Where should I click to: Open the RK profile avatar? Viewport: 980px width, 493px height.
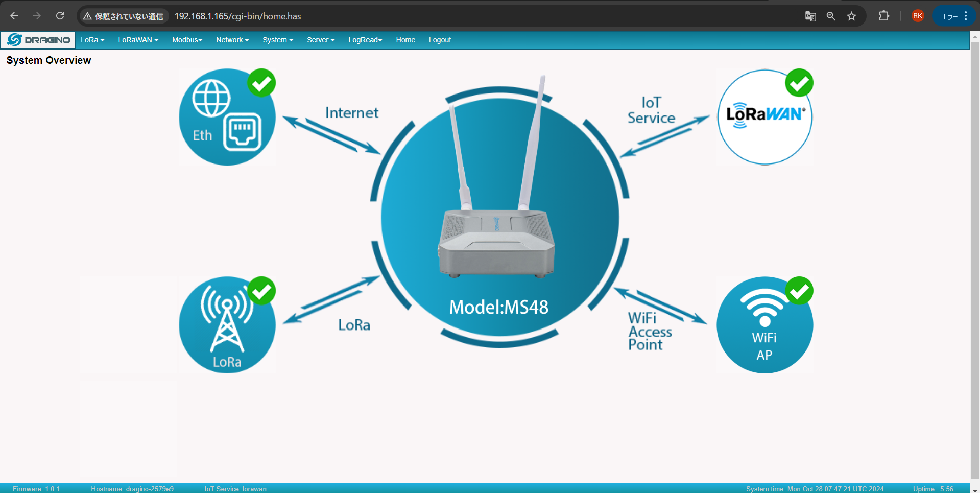click(x=918, y=16)
